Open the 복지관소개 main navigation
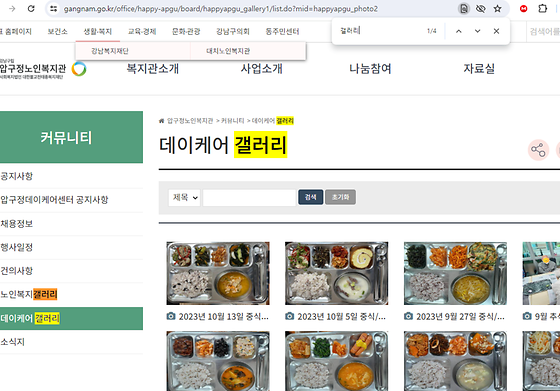The image size is (560, 391). 152,68
